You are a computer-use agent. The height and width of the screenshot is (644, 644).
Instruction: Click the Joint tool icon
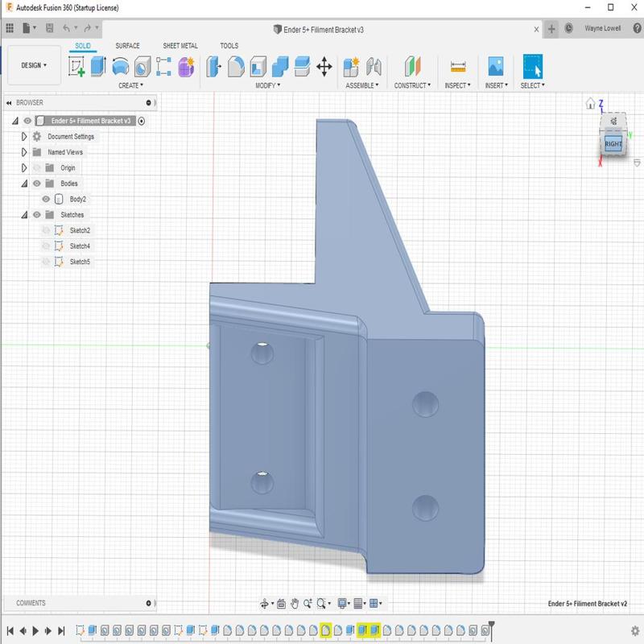tap(374, 67)
